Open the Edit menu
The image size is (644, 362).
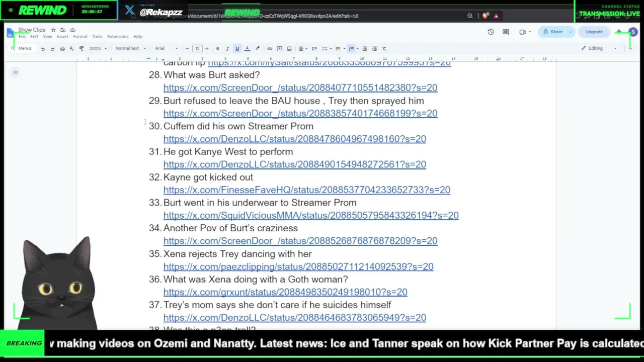34,37
